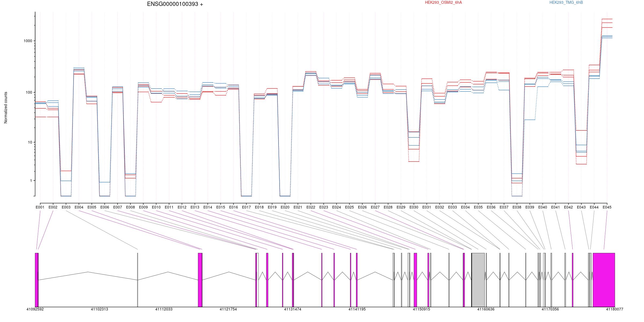Click genomic coordinate 41121754
The height and width of the screenshot is (322, 644).
pos(228,309)
